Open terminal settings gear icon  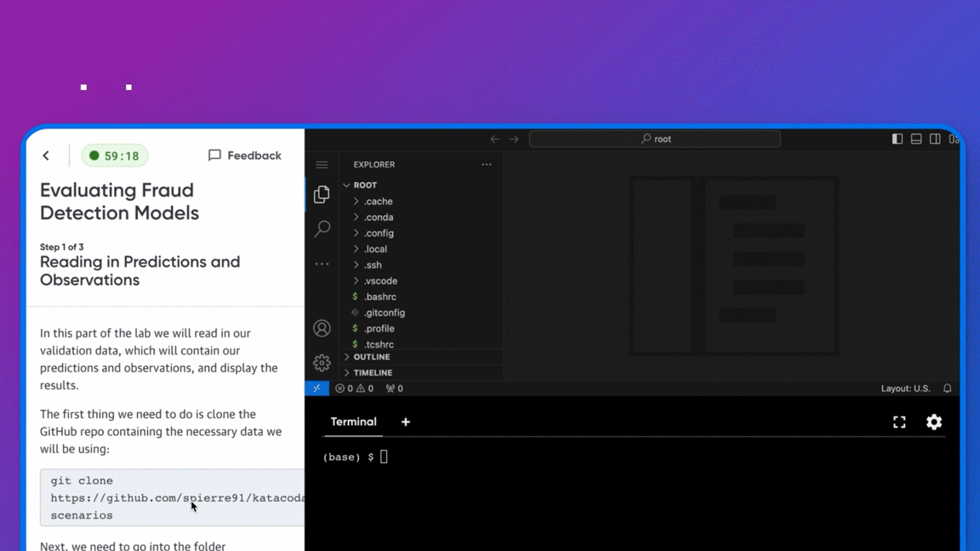934,423
